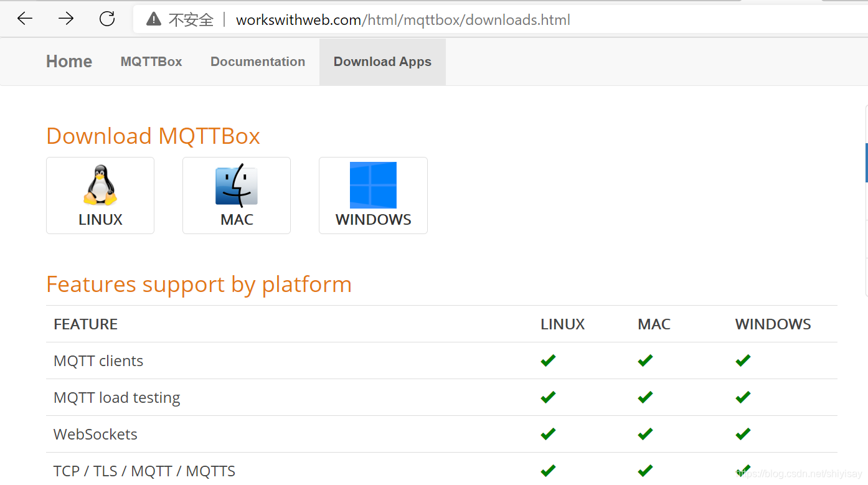Click the Linux checkmark in MQTT load testing row
Screen dimensions: 868x485
(x=548, y=397)
